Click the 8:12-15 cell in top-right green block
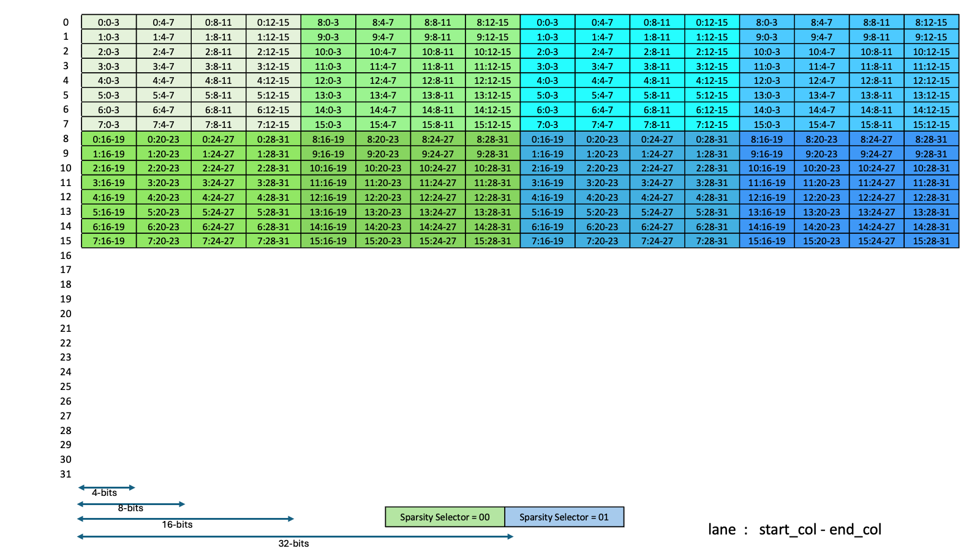Screen dimensions: 980x551 (x=493, y=21)
